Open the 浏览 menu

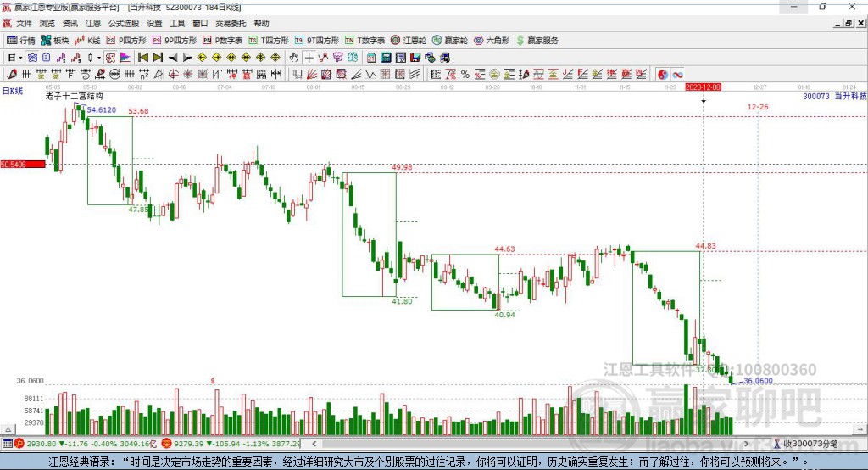[x=47, y=23]
